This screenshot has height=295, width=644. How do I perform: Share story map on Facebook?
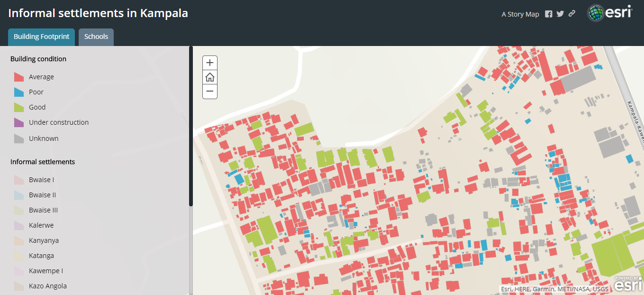tap(548, 14)
